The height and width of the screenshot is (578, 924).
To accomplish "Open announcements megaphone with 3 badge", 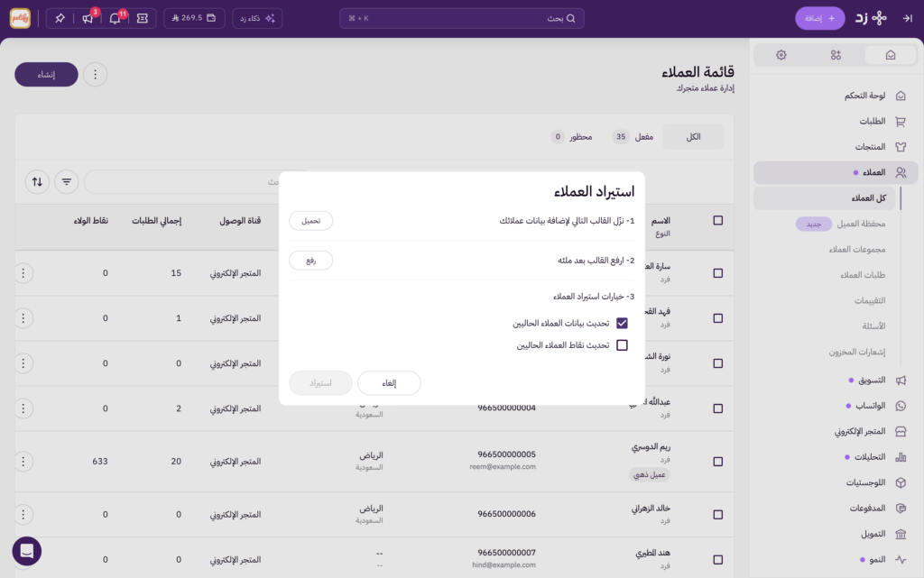I will pyautogui.click(x=88, y=18).
